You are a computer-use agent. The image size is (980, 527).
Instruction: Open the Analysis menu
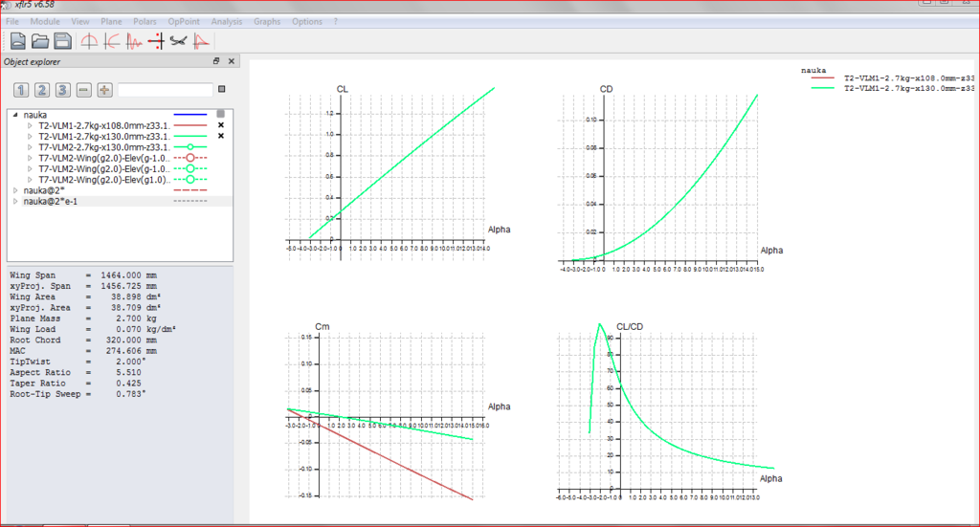pyautogui.click(x=227, y=21)
